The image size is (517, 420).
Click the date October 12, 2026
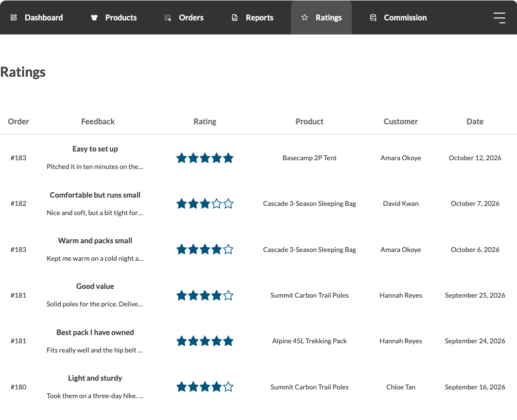pos(475,158)
